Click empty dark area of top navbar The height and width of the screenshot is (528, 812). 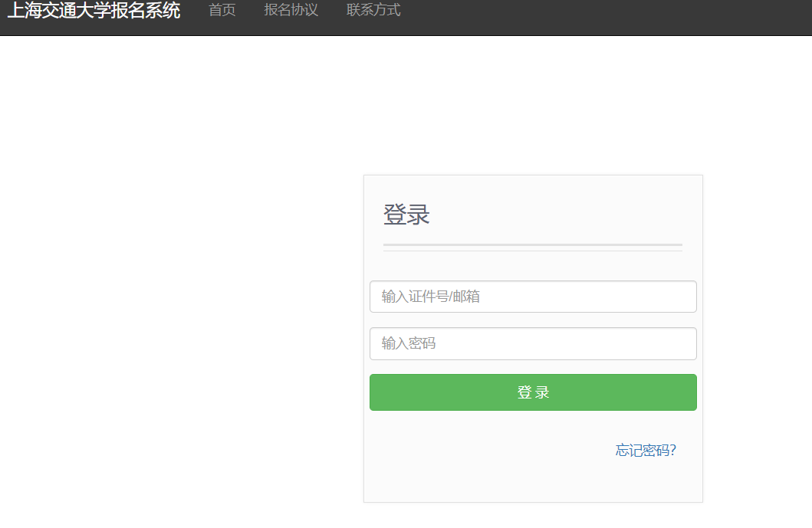[x=613, y=15]
